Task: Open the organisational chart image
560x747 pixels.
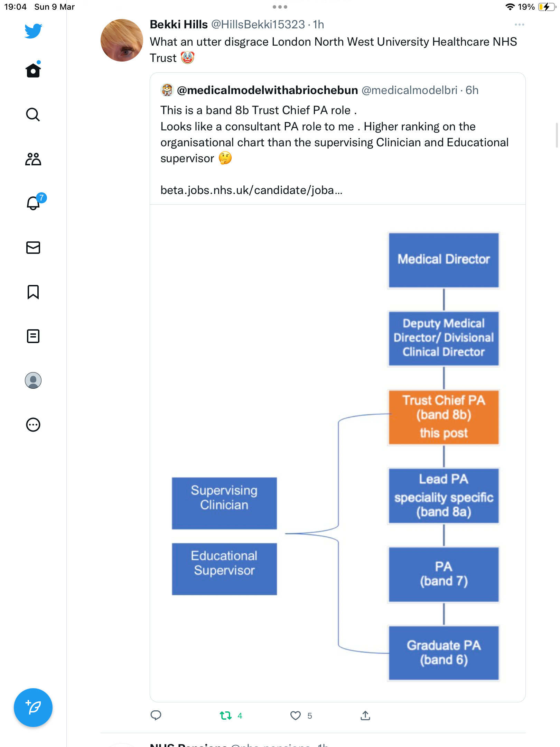Action: [338, 453]
